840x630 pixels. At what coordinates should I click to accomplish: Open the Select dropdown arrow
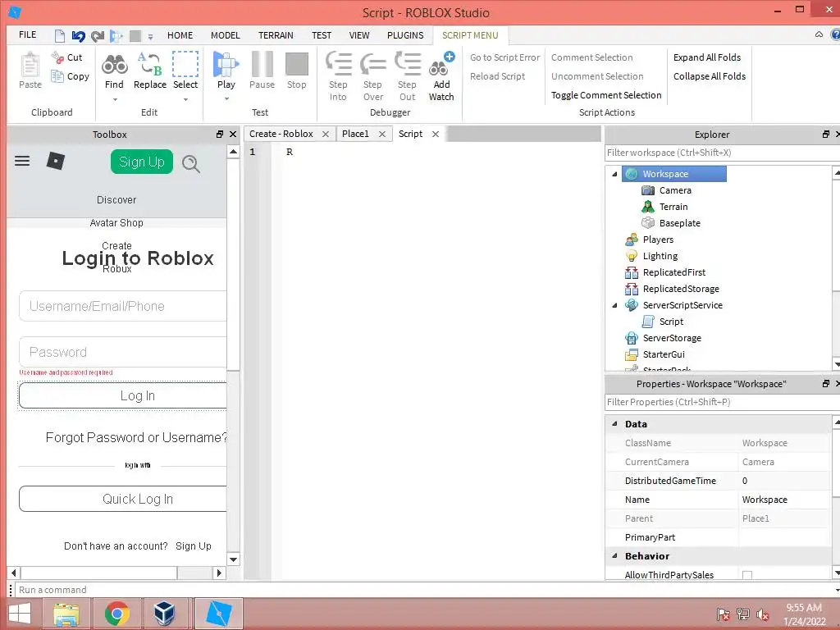click(x=185, y=99)
